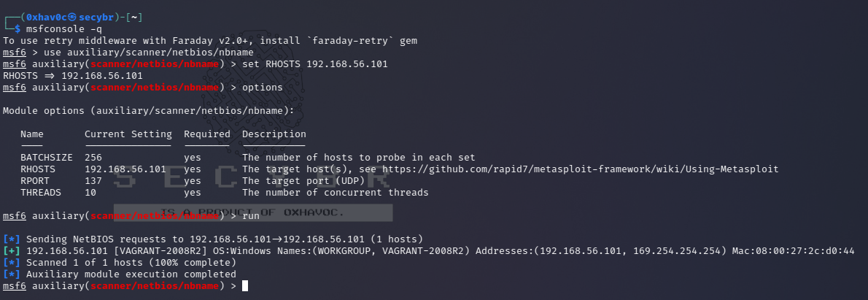This screenshot has height=300, width=868.
Task: Click the [*] marker before Auxiliary module execution completed
Action: coord(12,274)
